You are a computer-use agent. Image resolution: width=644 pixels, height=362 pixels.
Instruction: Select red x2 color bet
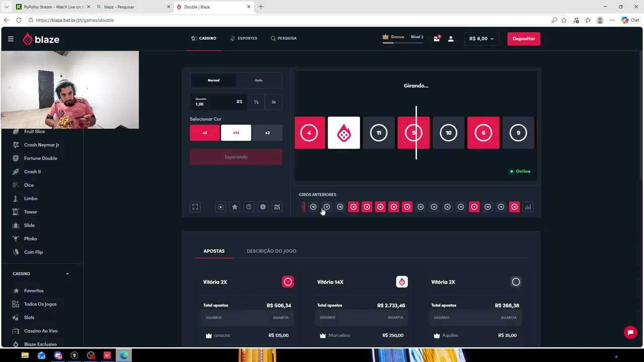[x=205, y=133]
